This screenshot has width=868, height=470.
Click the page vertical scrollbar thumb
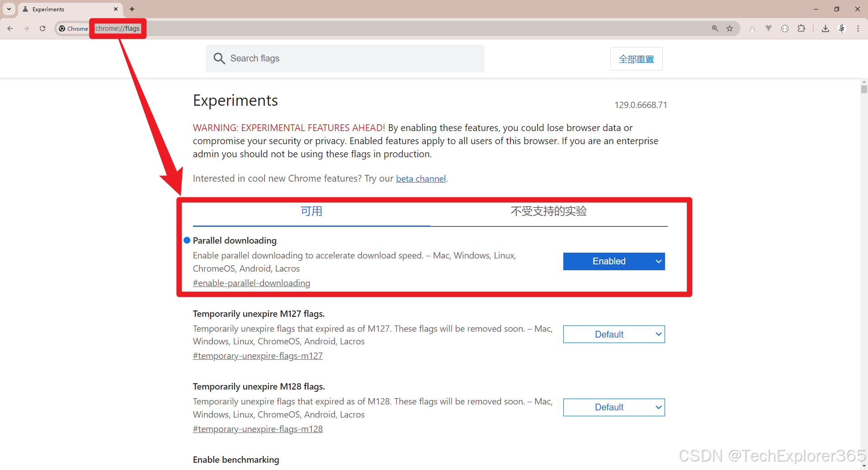864,89
